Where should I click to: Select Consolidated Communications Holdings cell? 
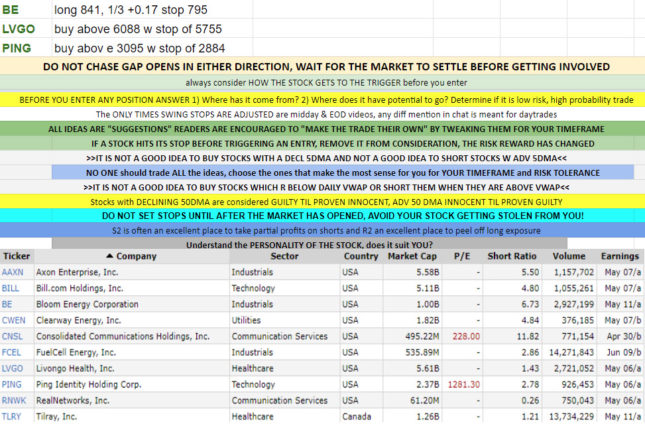click(132, 336)
